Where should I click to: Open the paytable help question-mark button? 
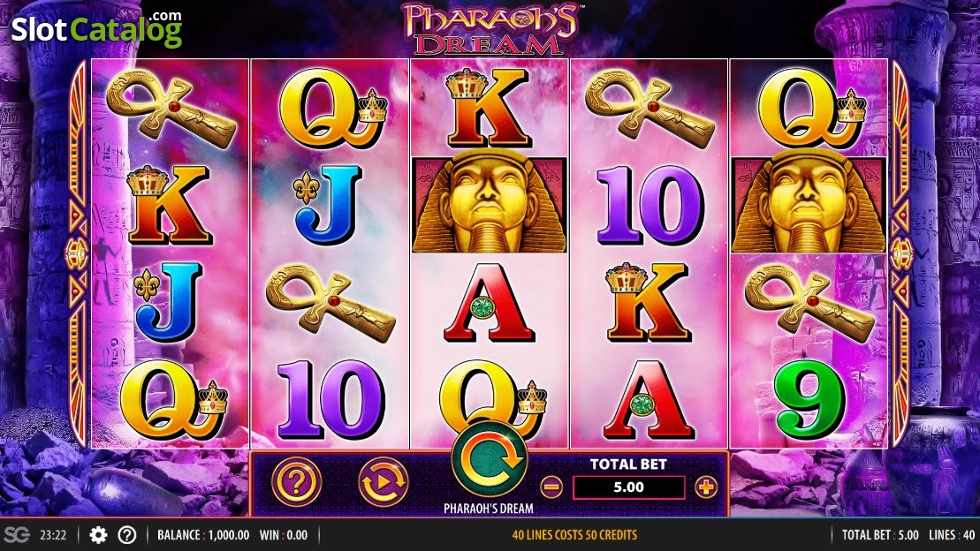click(296, 481)
